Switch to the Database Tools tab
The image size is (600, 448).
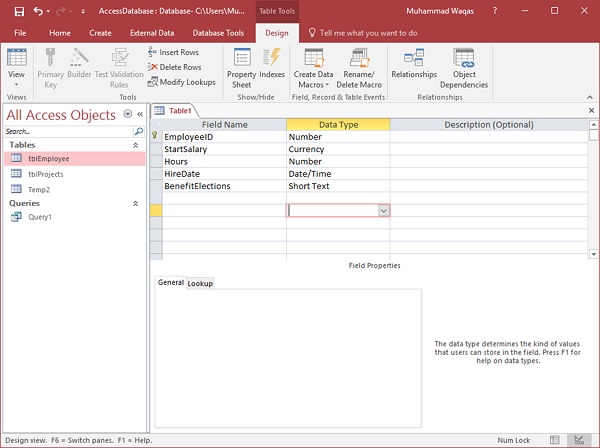click(220, 33)
